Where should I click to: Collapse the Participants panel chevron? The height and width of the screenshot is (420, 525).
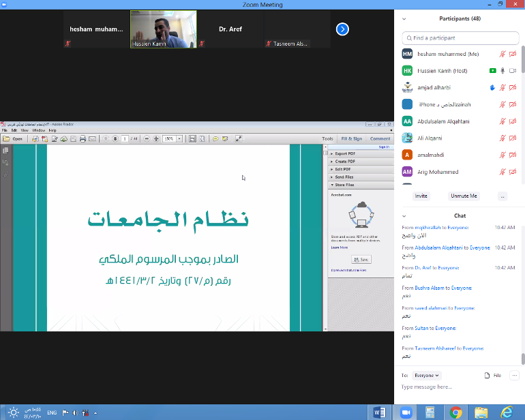(x=404, y=19)
